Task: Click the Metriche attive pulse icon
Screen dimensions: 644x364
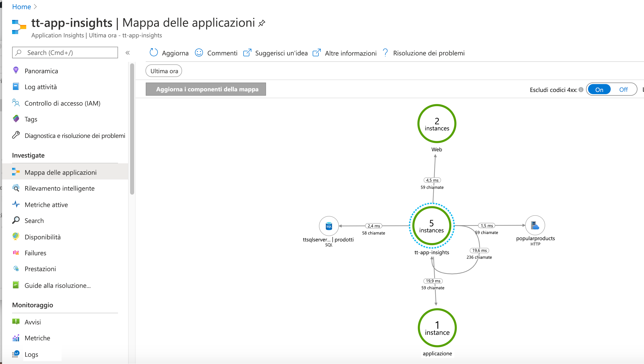Action: [16, 204]
